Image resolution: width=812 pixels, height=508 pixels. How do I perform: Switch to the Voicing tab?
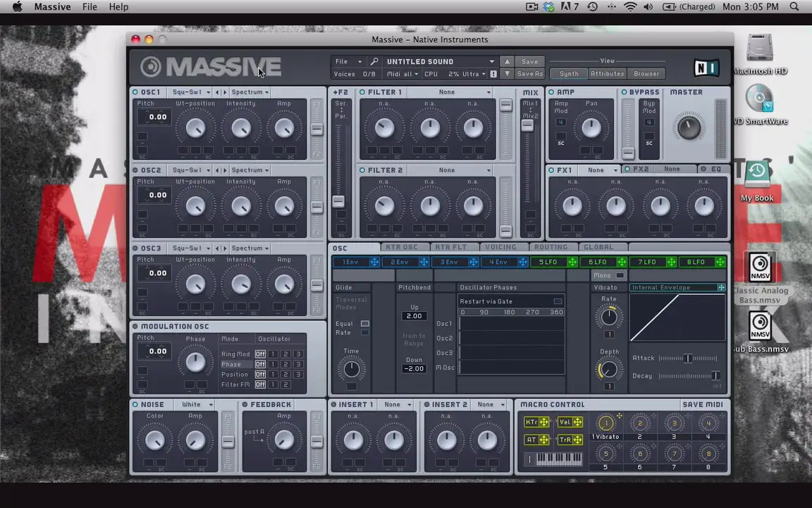click(x=500, y=248)
